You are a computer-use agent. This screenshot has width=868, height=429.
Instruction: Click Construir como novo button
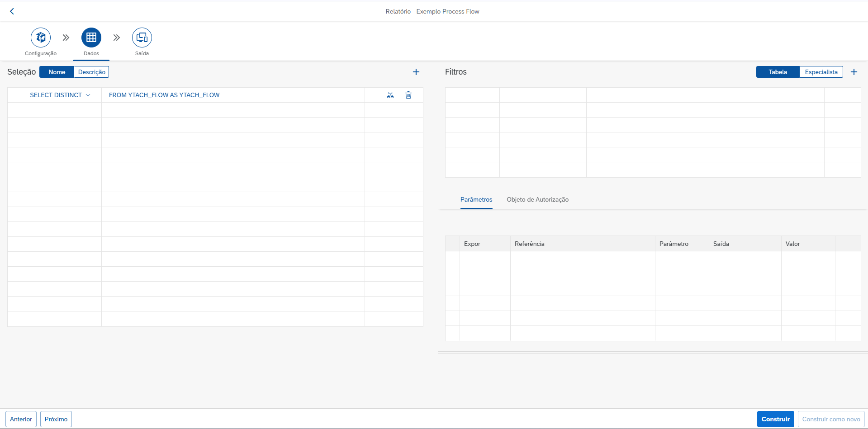[x=831, y=419]
